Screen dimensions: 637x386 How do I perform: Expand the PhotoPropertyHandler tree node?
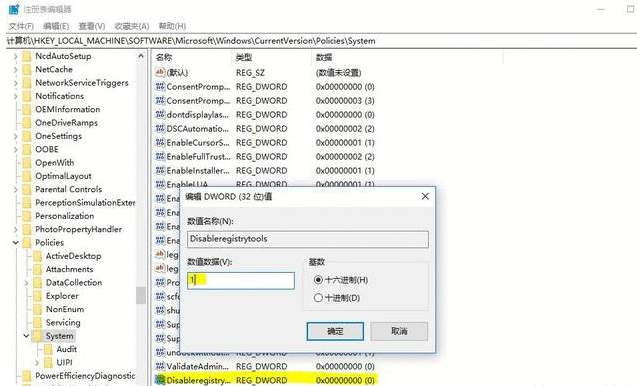click(x=15, y=229)
